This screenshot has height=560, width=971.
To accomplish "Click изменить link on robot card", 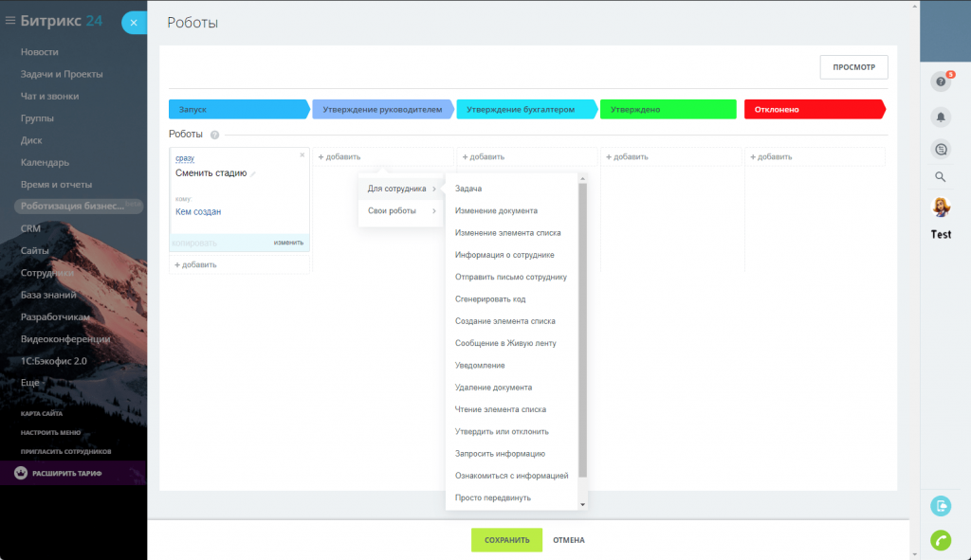I will pyautogui.click(x=288, y=243).
